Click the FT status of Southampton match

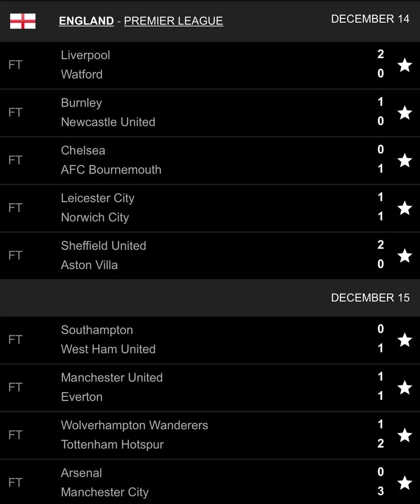[15, 340]
